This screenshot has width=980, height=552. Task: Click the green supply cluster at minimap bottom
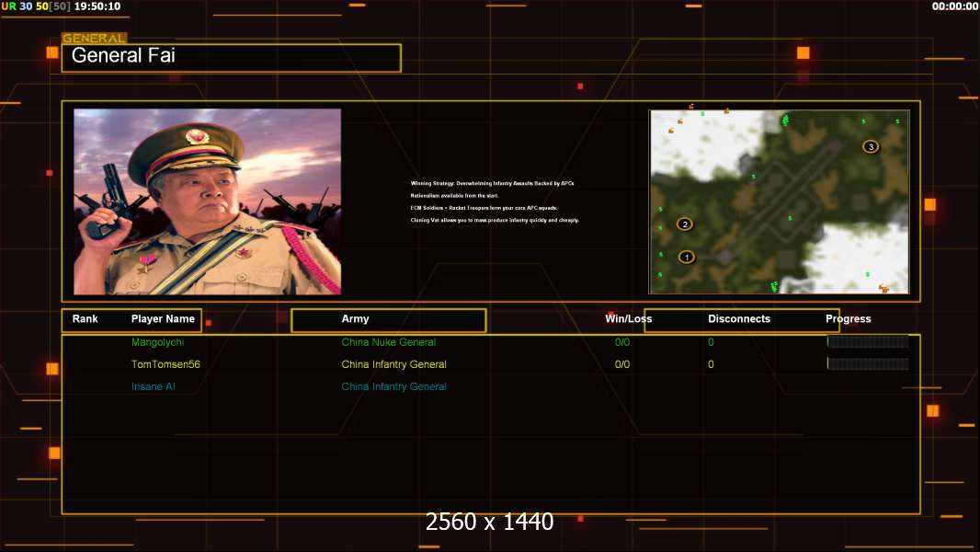774,287
